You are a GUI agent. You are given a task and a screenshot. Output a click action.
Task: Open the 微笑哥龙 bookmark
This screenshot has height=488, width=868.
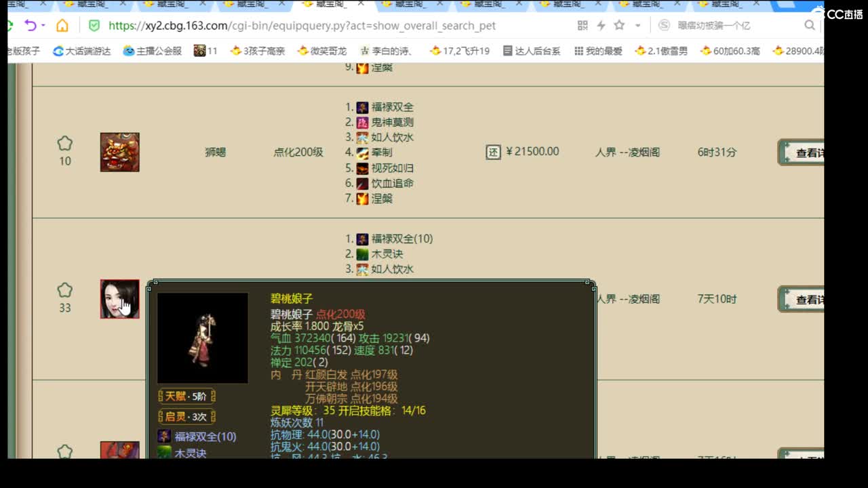click(x=322, y=51)
